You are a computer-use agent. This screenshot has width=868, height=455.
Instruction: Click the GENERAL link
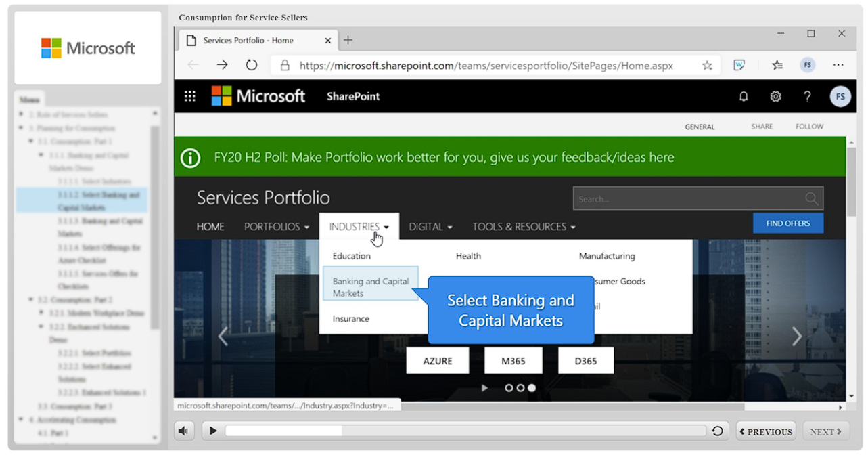pos(700,127)
